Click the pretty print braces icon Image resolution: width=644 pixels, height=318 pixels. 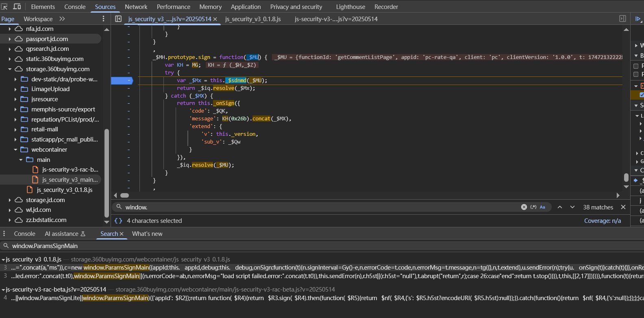click(x=118, y=221)
